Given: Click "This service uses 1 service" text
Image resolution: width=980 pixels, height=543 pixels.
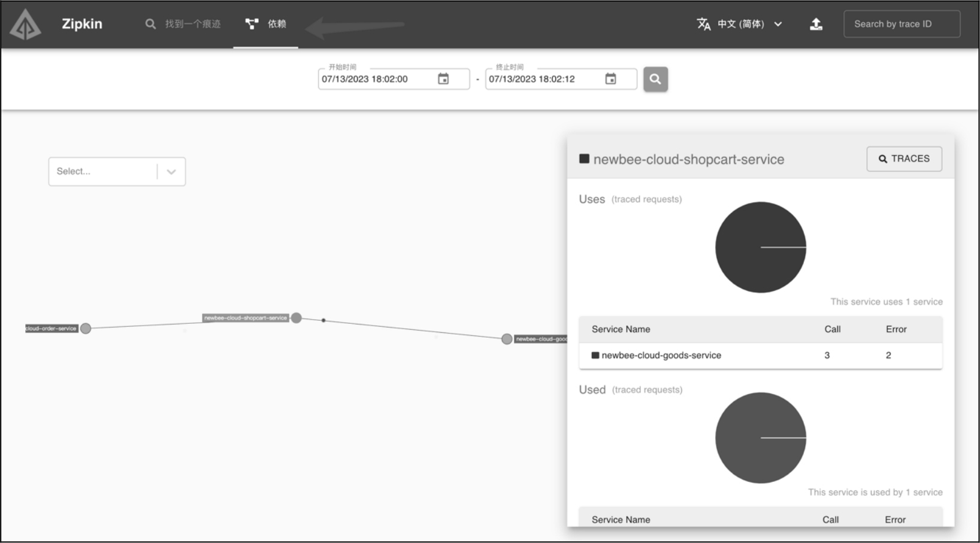Looking at the screenshot, I should pyautogui.click(x=887, y=302).
